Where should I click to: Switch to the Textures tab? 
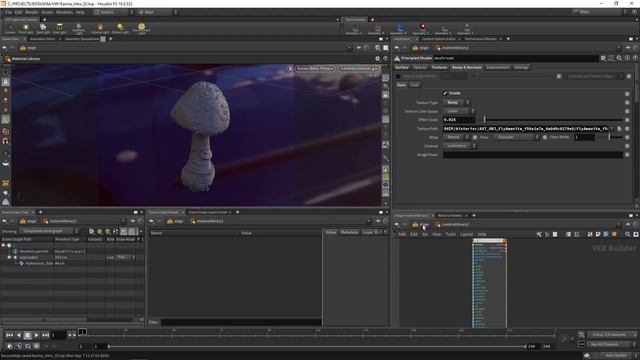(x=439, y=67)
